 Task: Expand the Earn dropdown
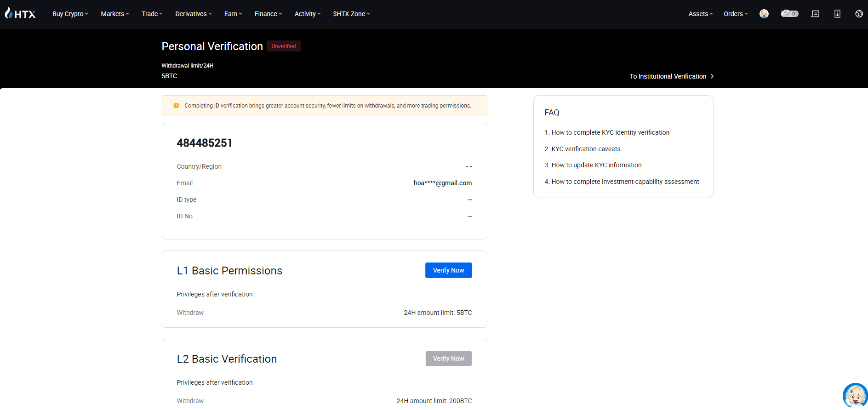(x=233, y=14)
